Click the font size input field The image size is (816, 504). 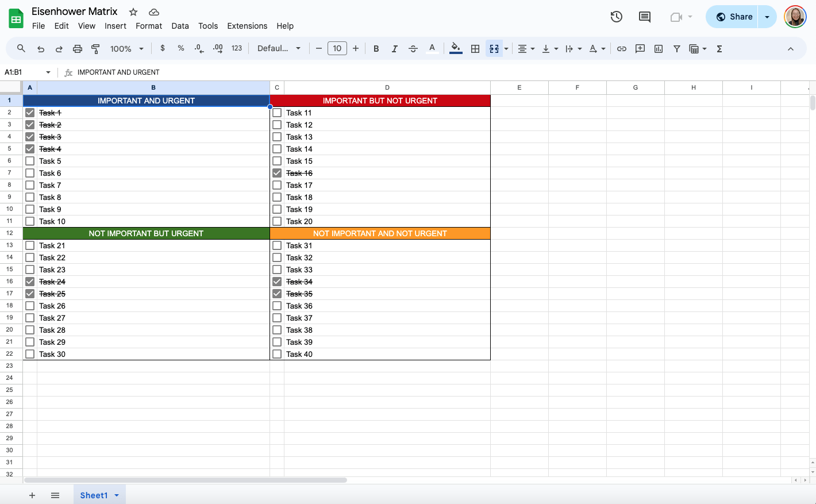[x=337, y=49]
